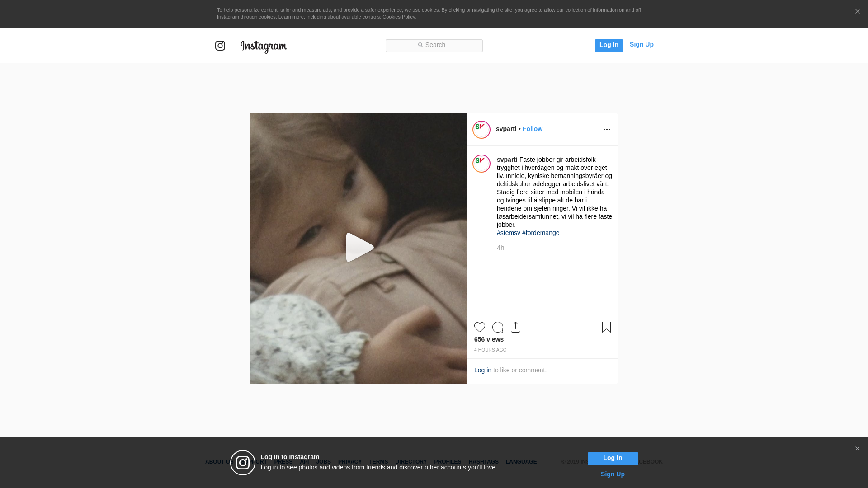Save the post with the bookmark icon
Image resolution: width=868 pixels, height=488 pixels.
coord(606,327)
